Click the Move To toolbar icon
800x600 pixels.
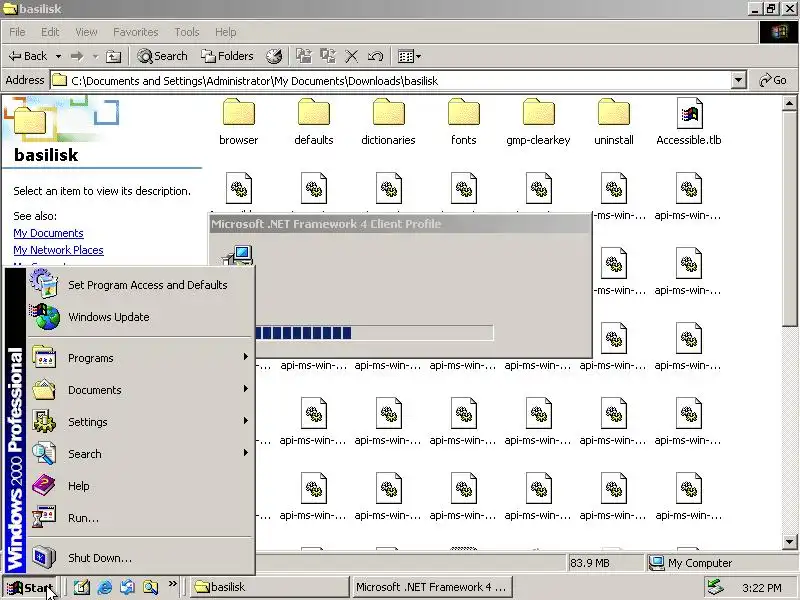pyautogui.click(x=304, y=56)
